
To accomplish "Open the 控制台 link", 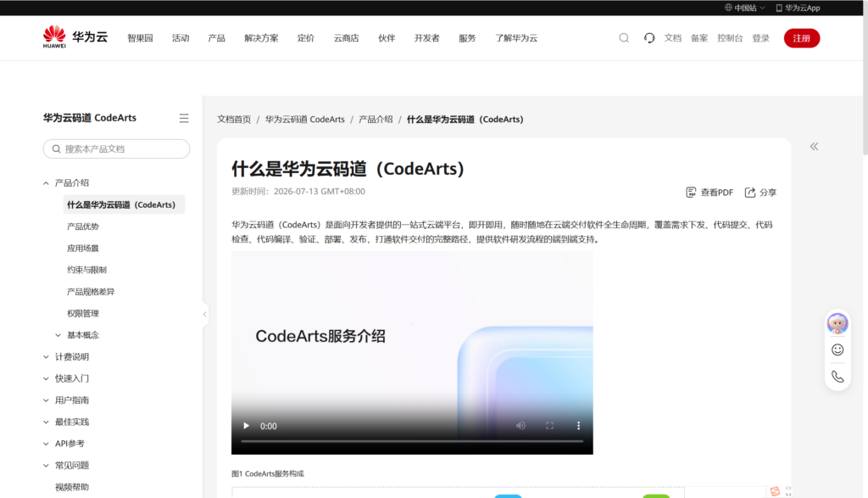I will pyautogui.click(x=730, y=38).
